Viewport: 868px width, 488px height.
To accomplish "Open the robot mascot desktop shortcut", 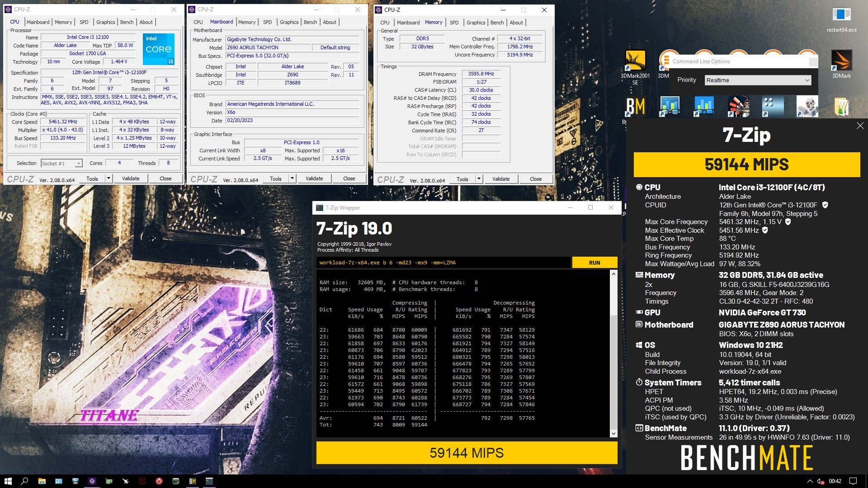I will 807,106.
